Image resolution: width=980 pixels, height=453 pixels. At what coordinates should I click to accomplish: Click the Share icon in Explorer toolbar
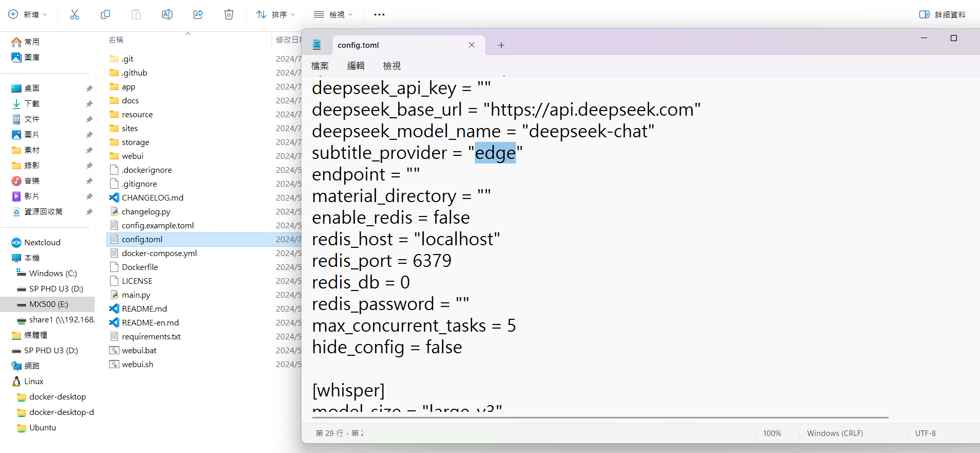point(198,14)
